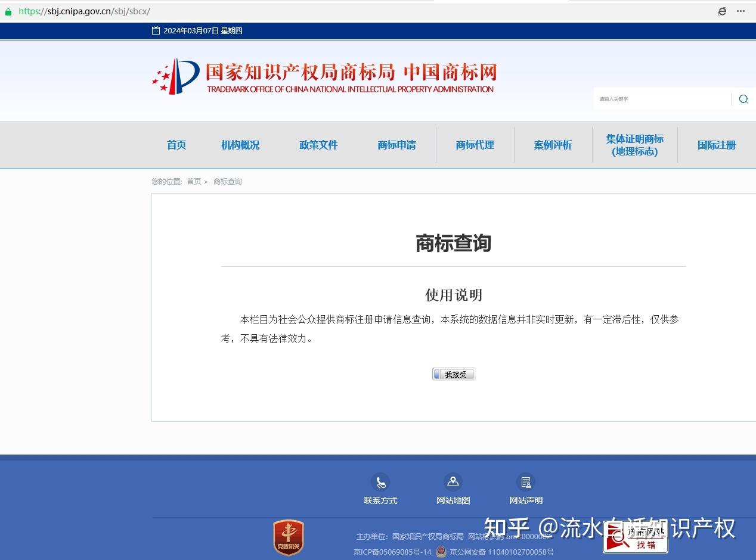The height and width of the screenshot is (560, 756).
Task: Click the 党政机关 badge icon
Action: tap(289, 538)
